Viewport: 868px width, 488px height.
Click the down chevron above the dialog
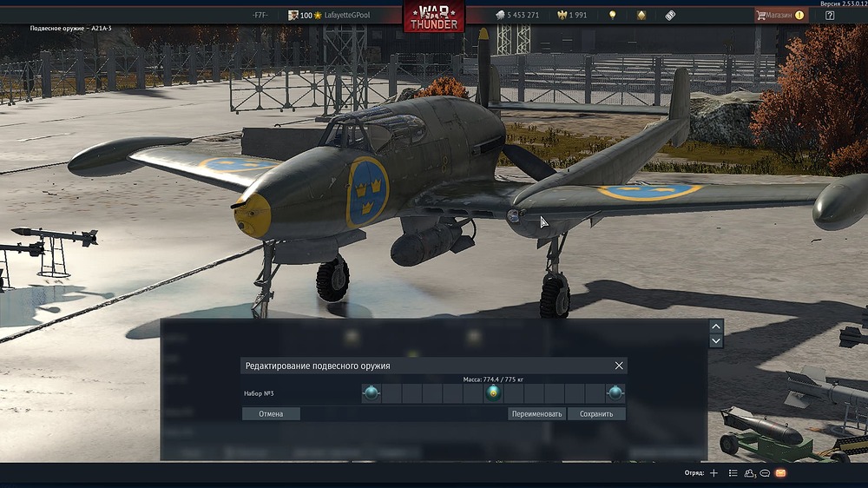pyautogui.click(x=716, y=341)
